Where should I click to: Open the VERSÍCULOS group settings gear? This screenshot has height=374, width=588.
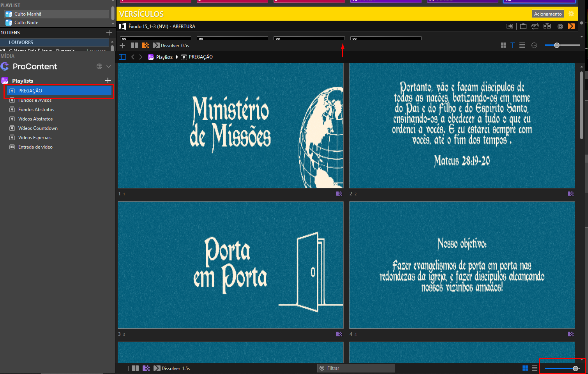pos(571,14)
